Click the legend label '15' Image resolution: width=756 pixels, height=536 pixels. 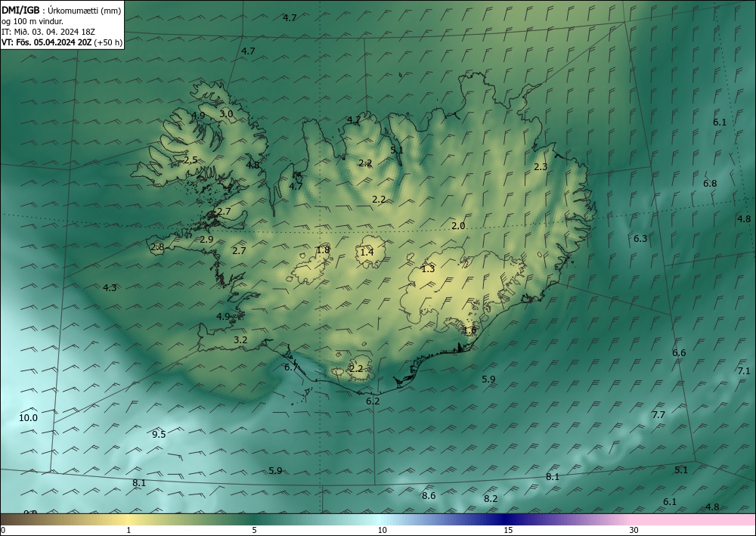[508, 531]
